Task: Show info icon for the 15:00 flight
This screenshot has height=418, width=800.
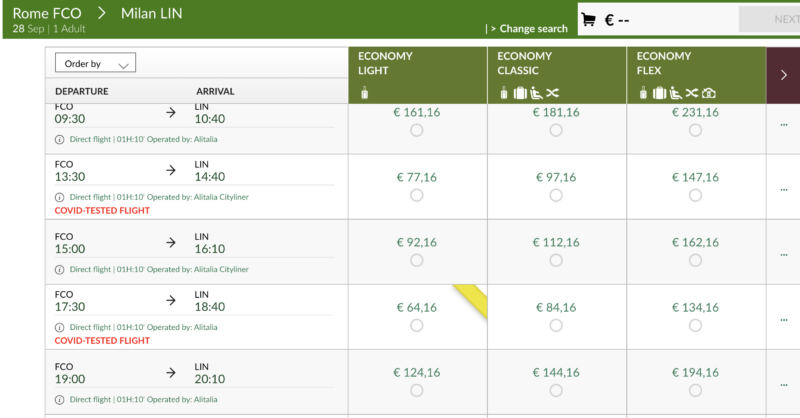Action: [59, 269]
